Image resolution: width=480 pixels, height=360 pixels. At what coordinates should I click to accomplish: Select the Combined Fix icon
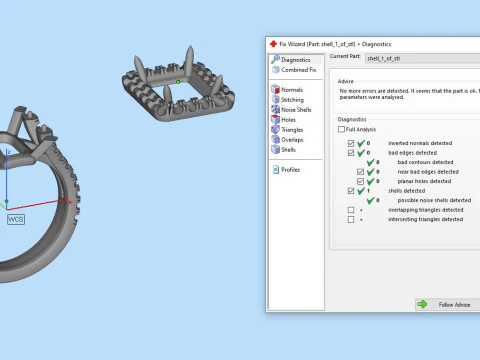coord(276,70)
